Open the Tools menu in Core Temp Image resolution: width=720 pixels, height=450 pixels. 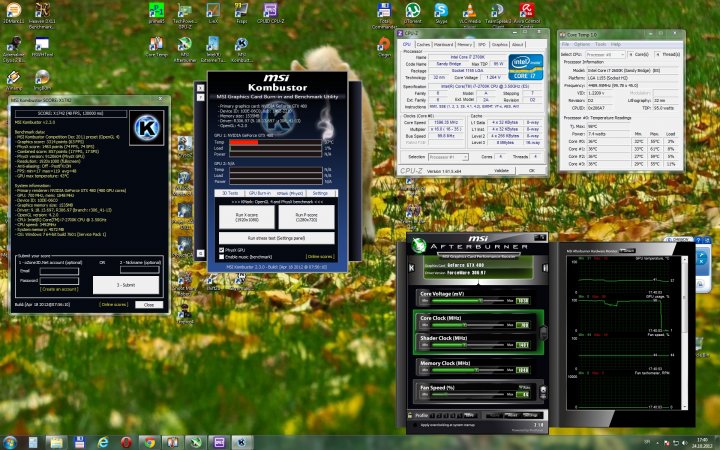pos(601,45)
